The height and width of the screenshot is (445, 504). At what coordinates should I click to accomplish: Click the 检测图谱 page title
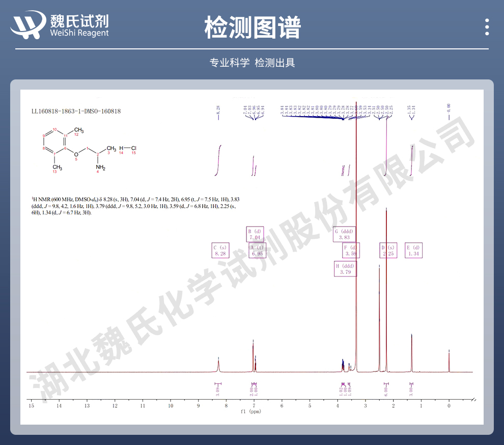coord(253,27)
